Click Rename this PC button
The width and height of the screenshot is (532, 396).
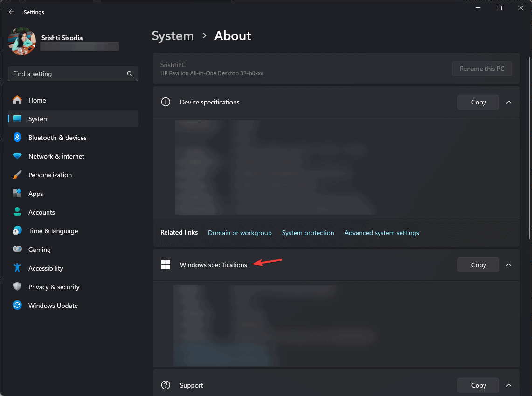[x=482, y=69]
